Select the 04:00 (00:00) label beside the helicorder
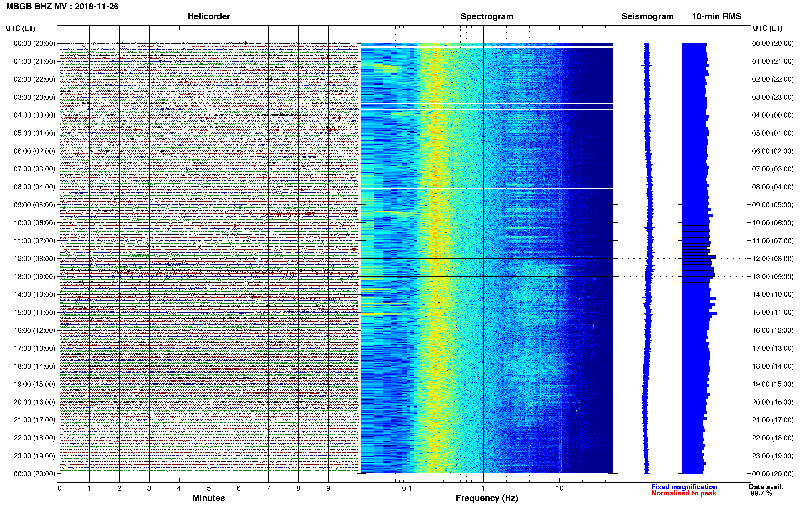The width and height of the screenshot is (812, 508). 34,115
